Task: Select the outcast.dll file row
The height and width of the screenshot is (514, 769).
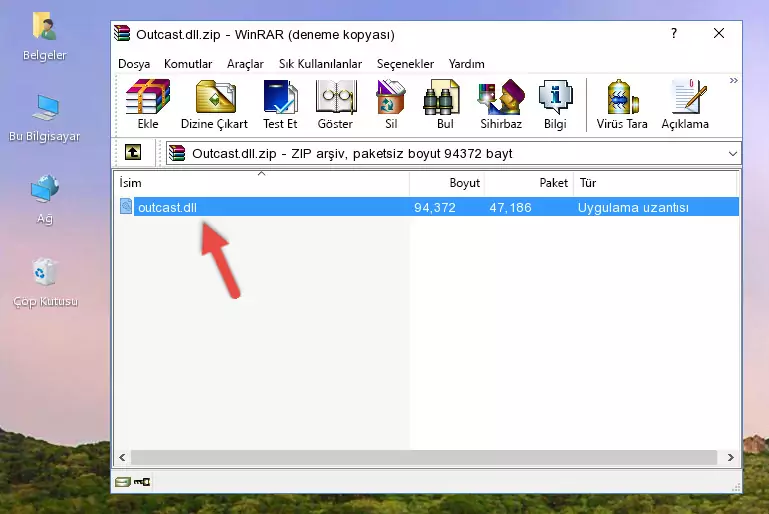Action: click(x=428, y=207)
